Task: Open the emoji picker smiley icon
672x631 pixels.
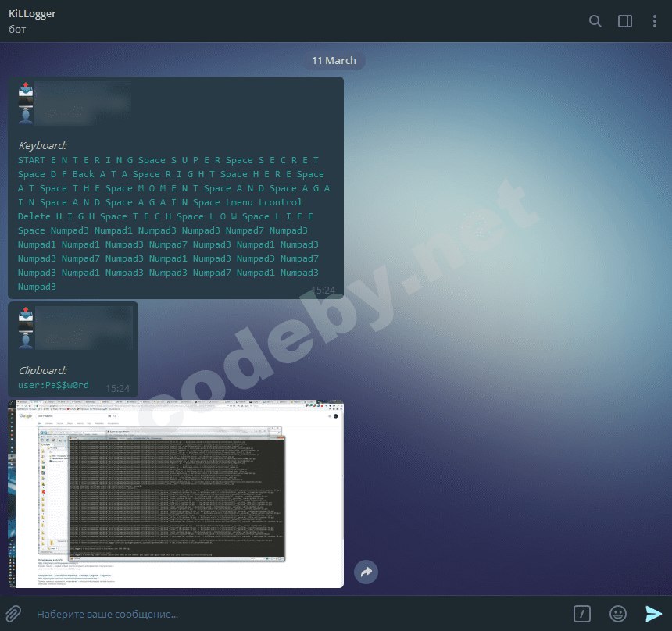Action: tap(617, 614)
